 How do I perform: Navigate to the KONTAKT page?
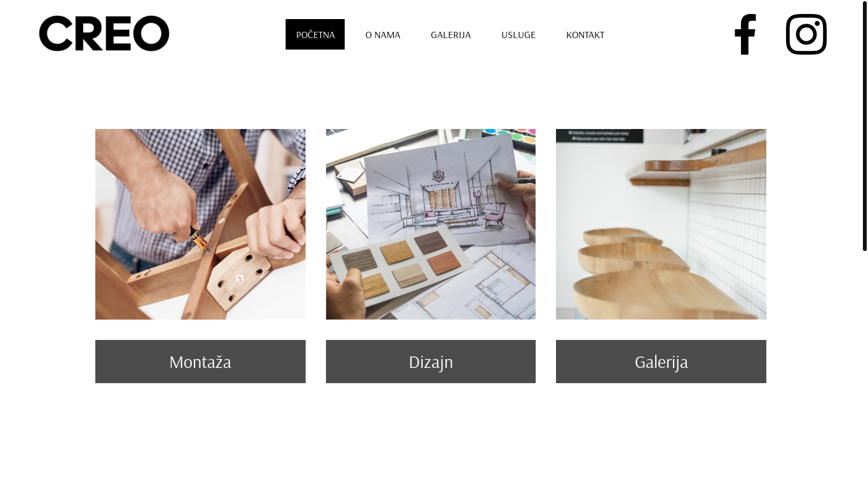585,34
